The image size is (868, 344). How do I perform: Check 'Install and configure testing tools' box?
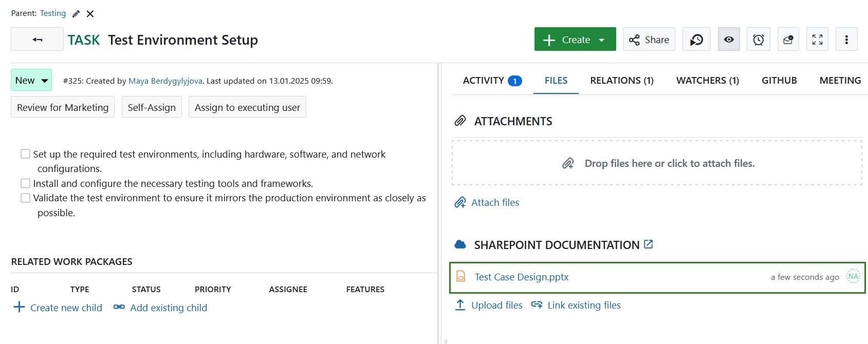[x=25, y=183]
